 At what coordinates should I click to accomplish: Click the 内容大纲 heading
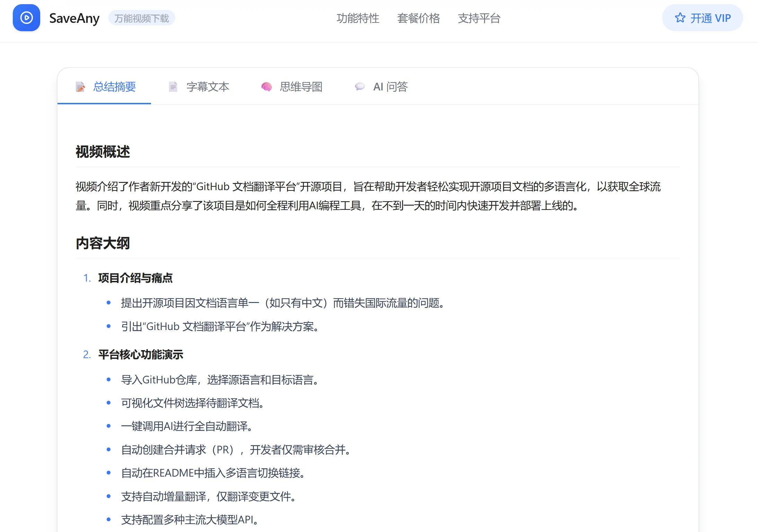click(x=103, y=243)
